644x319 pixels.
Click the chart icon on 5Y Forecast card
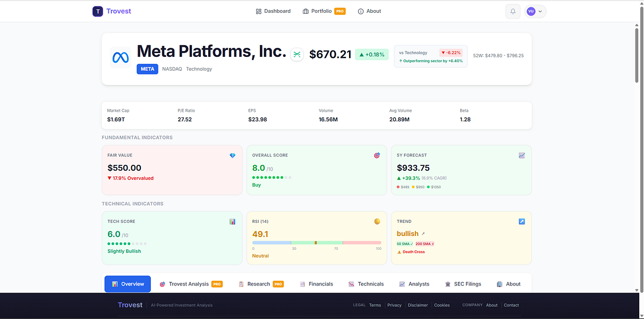(522, 155)
